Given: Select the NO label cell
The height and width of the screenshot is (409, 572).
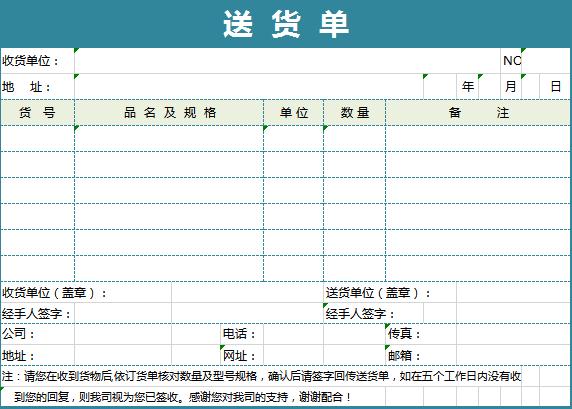Looking at the screenshot, I should click(x=511, y=61).
